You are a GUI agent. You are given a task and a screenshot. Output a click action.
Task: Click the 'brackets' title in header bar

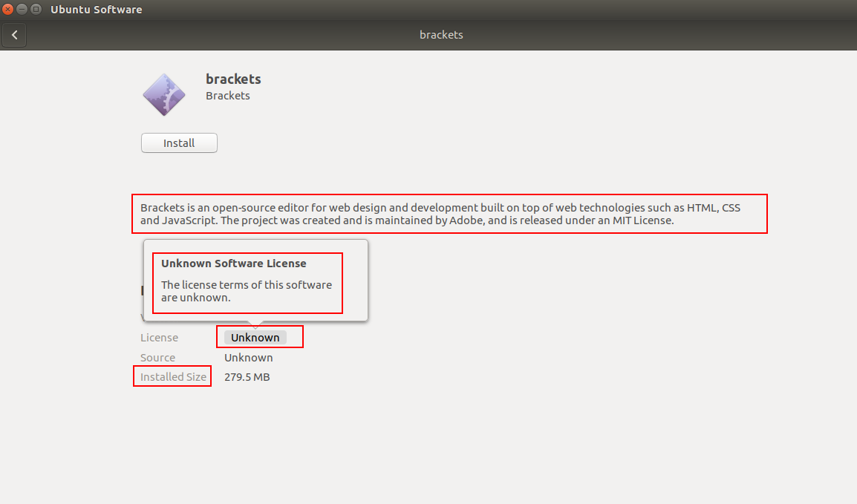pyautogui.click(x=441, y=35)
